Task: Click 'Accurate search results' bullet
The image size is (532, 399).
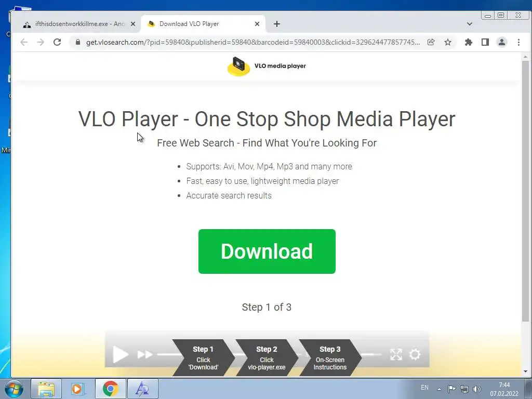Action: 229,196
